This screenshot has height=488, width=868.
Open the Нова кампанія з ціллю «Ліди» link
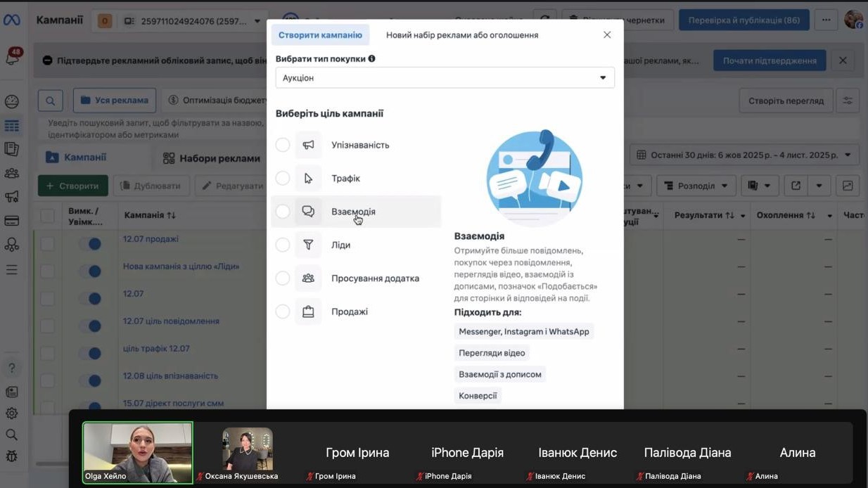[181, 267]
